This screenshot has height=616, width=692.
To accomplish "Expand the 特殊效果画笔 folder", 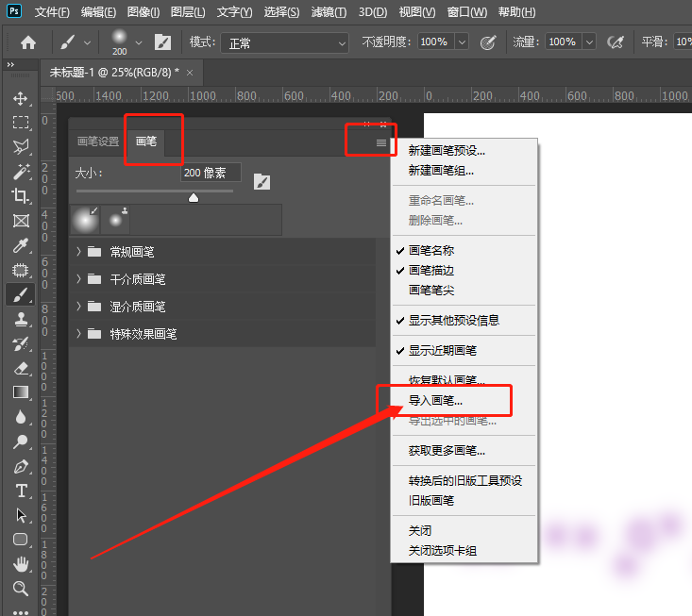I will click(x=78, y=333).
